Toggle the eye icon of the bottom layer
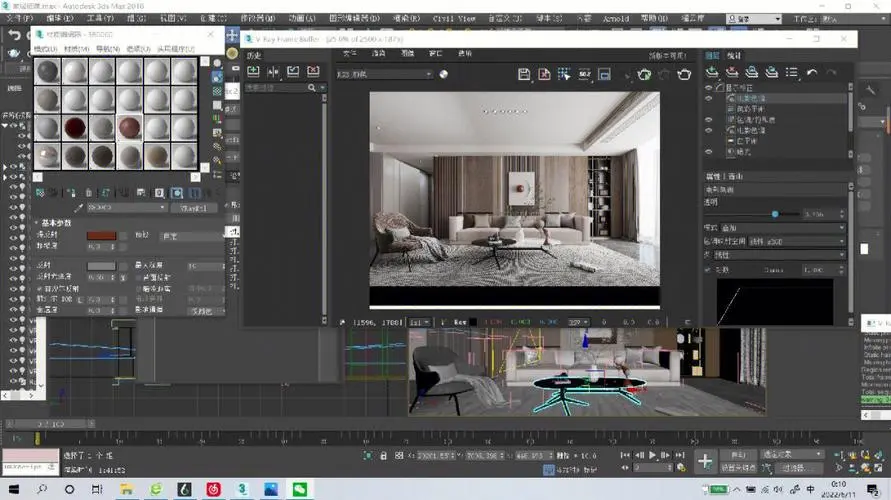The height and width of the screenshot is (500, 891). click(x=709, y=152)
